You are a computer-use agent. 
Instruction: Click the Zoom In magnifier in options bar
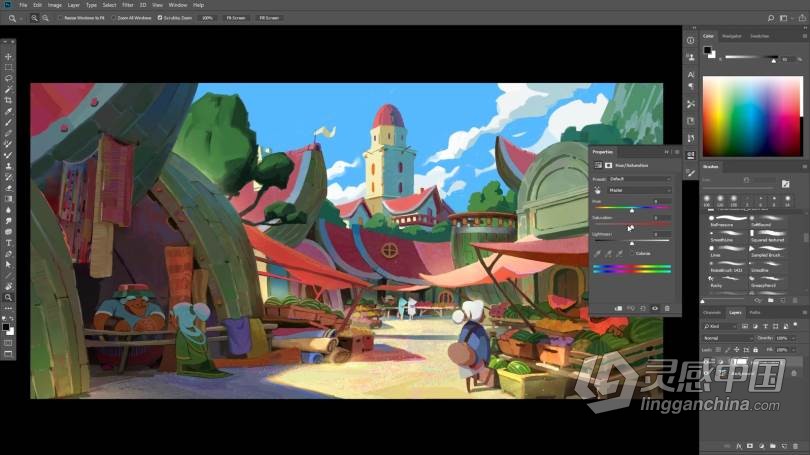[34, 18]
